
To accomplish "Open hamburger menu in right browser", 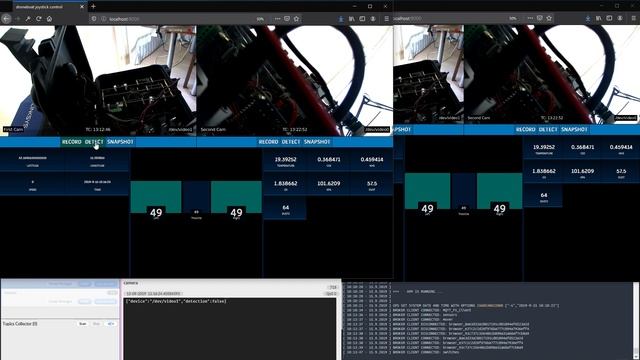I will click(x=633, y=19).
